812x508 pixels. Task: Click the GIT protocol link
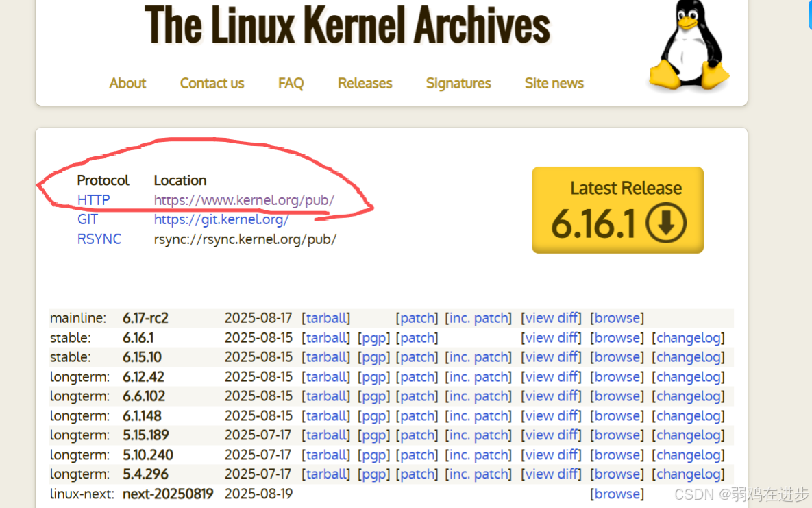click(88, 219)
